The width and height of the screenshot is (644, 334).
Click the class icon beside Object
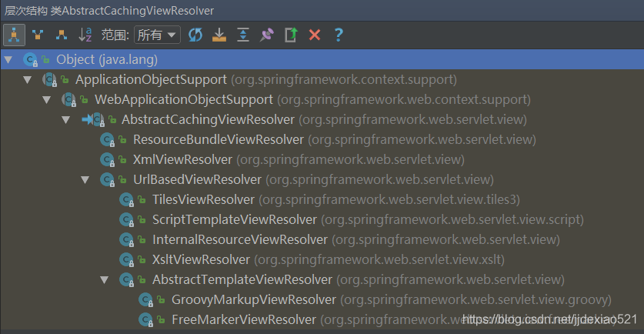[x=31, y=60]
